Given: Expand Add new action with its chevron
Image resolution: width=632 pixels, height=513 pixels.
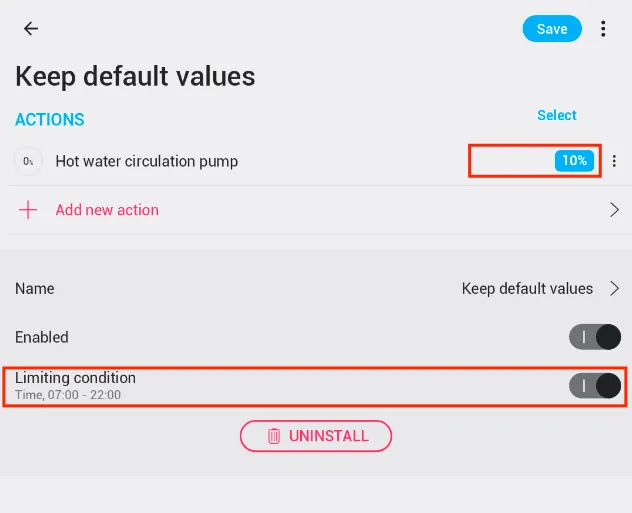Looking at the screenshot, I should (x=614, y=210).
